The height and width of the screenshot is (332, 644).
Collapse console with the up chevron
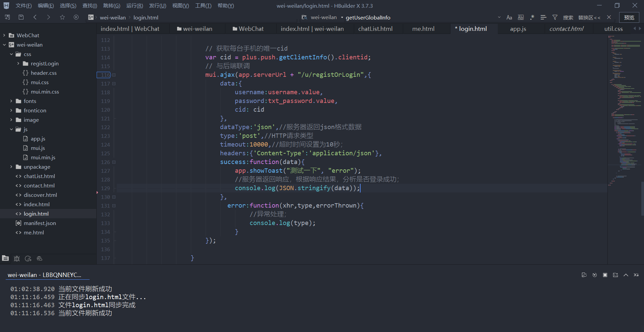click(x=626, y=275)
